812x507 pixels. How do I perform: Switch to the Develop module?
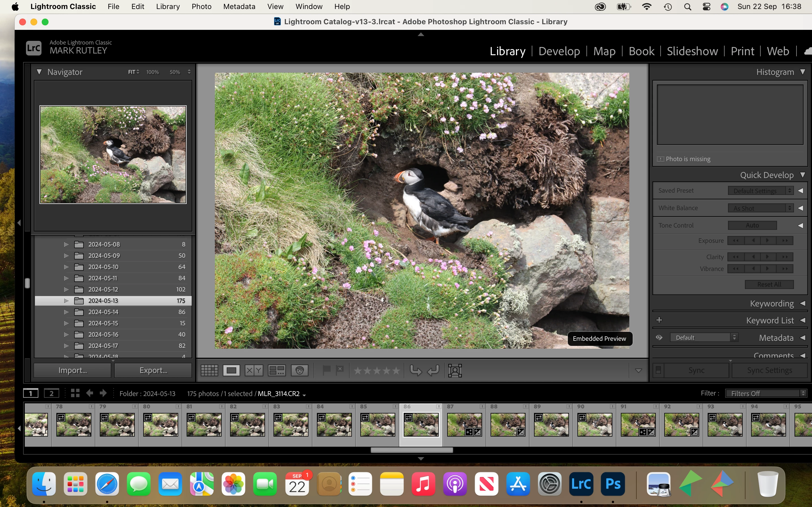click(x=559, y=51)
